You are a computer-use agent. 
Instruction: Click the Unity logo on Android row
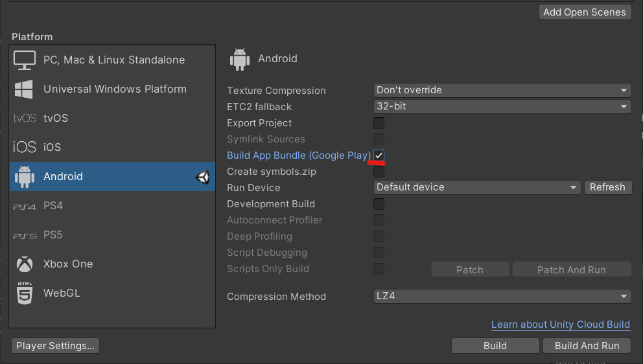(203, 177)
